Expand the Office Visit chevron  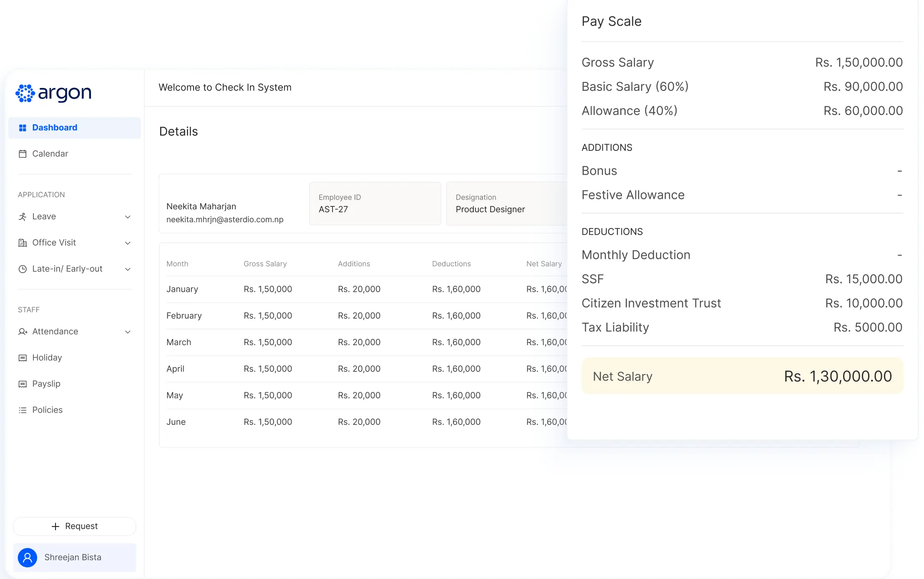pos(128,243)
